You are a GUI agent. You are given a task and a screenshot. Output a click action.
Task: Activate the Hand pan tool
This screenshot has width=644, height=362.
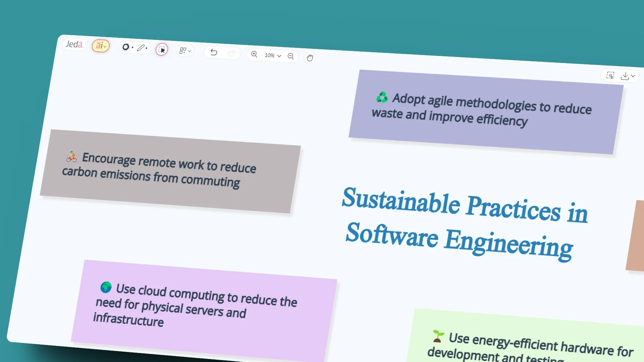[310, 58]
